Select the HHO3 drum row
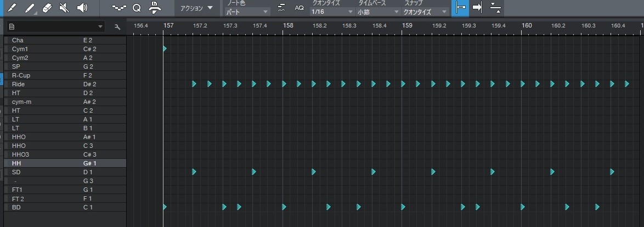 (65, 154)
